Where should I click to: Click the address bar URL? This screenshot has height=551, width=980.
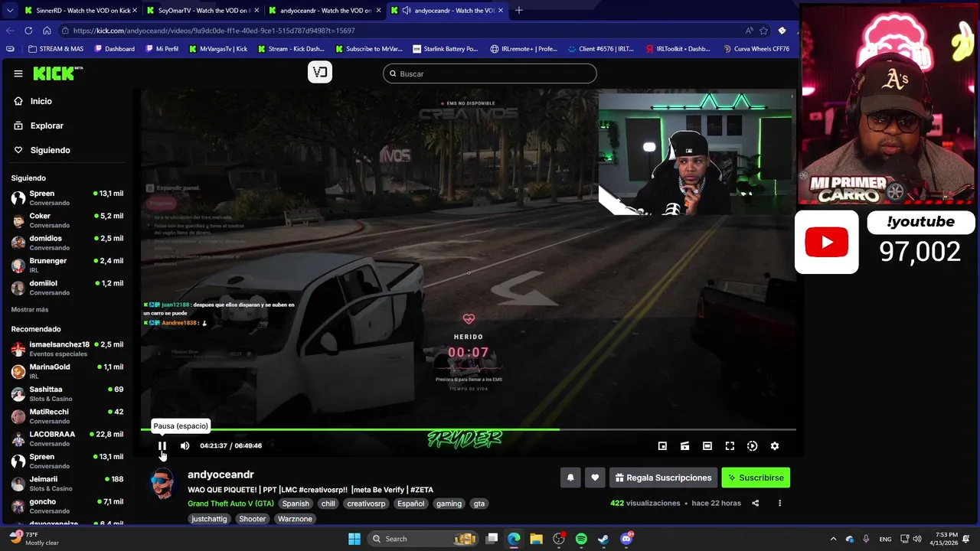click(x=214, y=31)
